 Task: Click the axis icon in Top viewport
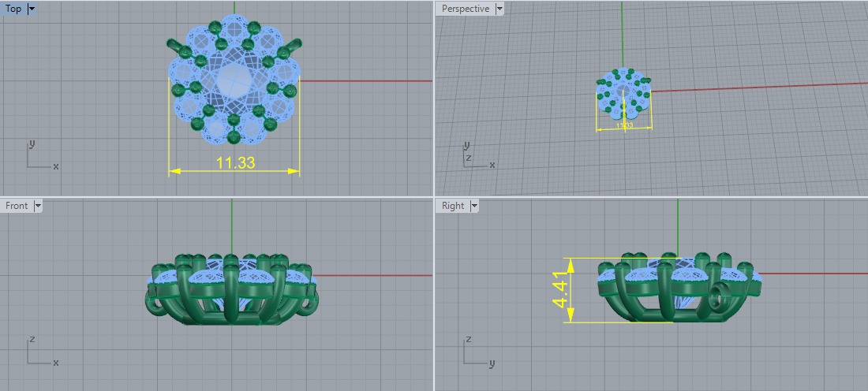point(42,155)
